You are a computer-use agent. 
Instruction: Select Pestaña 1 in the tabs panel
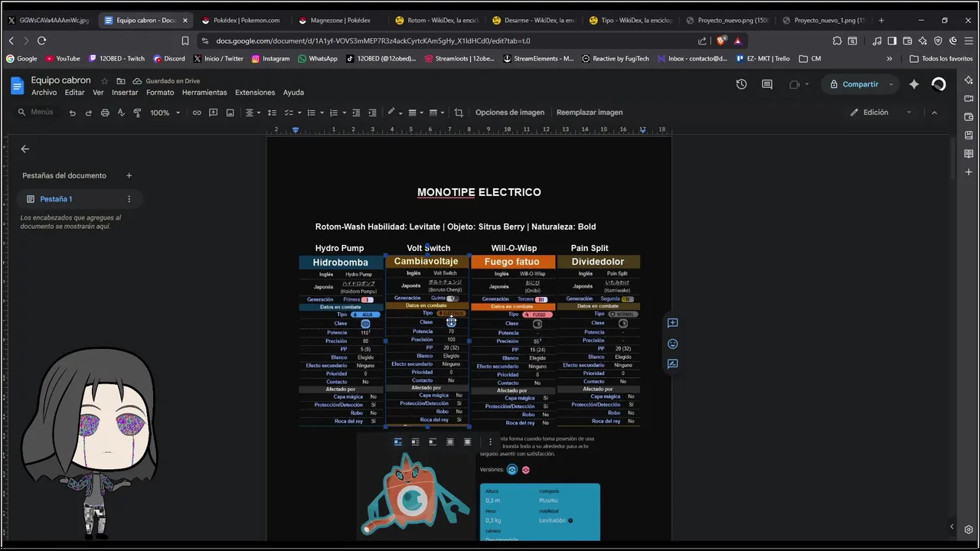[80, 199]
